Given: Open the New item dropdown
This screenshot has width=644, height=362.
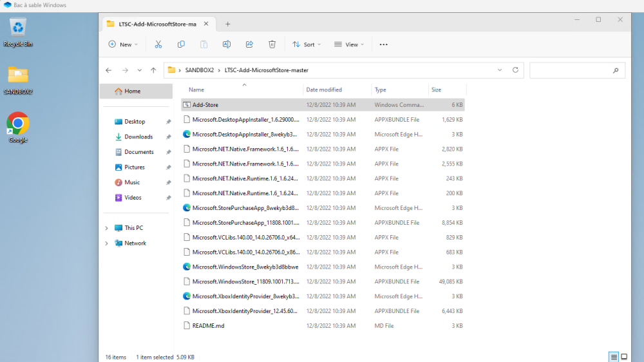Looking at the screenshot, I should click(122, 44).
